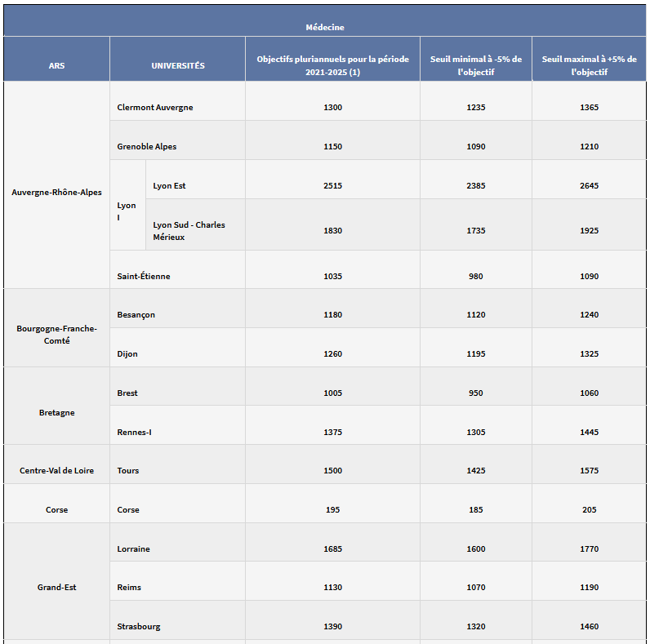Select the Saint-Étienne university cell
The width and height of the screenshot is (650, 644).
pos(144,277)
